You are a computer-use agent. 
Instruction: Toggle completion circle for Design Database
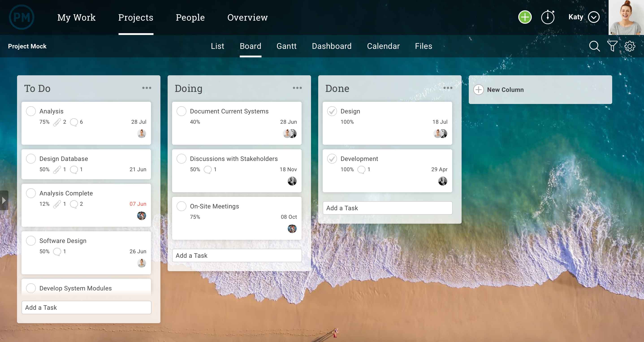coord(31,158)
